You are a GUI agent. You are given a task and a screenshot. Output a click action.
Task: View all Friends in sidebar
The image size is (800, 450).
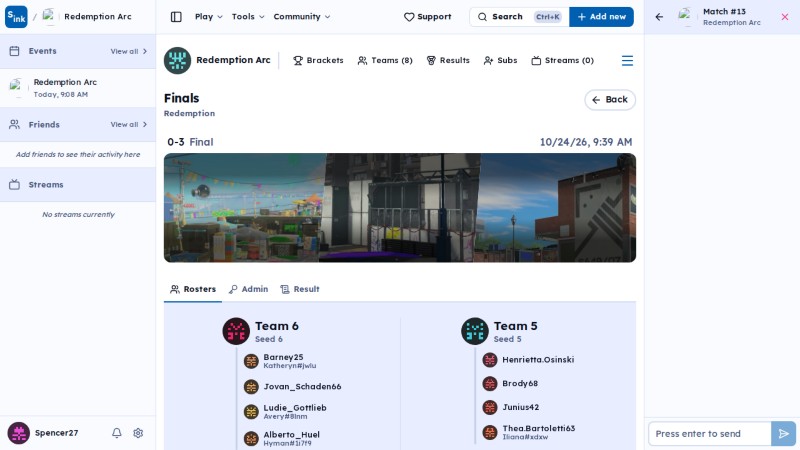[129, 124]
